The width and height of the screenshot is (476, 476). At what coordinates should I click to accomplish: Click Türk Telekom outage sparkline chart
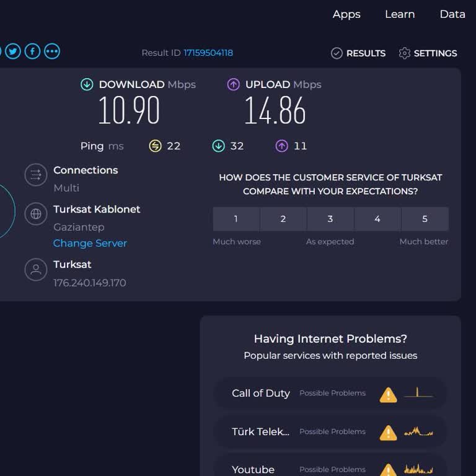pos(418,431)
